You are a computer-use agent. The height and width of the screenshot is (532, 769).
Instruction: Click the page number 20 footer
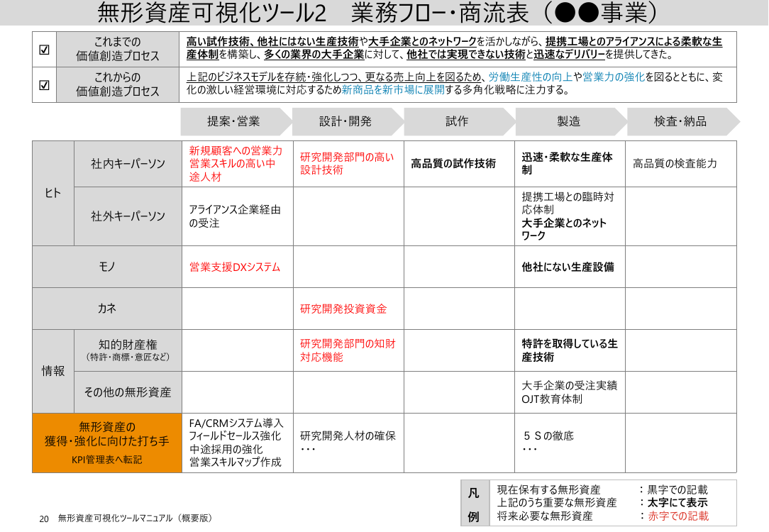tap(44, 519)
